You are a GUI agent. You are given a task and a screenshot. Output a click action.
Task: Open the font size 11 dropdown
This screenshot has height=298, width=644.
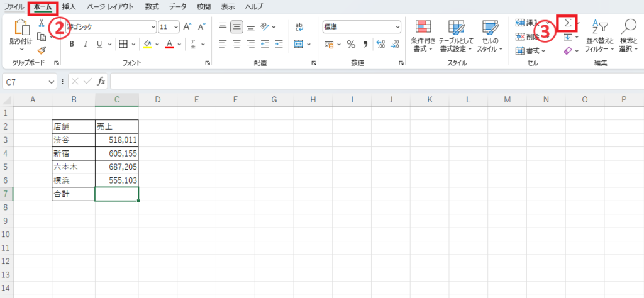(176, 27)
